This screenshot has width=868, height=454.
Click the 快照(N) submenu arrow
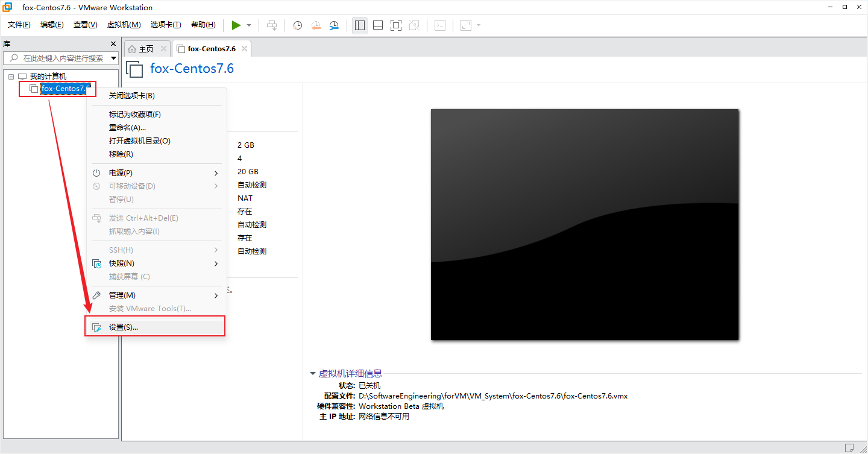click(x=216, y=263)
